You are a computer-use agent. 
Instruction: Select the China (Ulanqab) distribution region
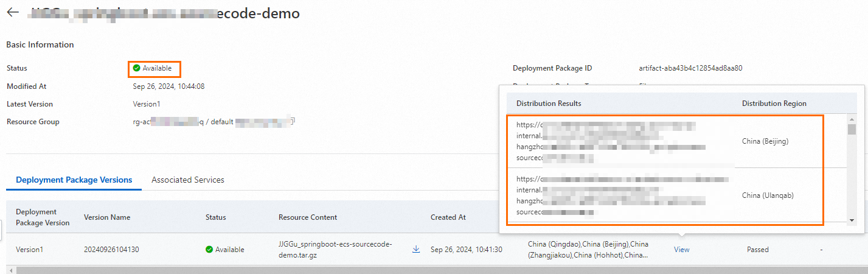pos(768,195)
